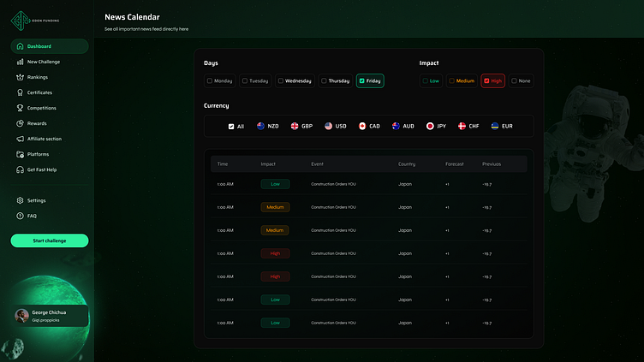Go to Competitions trophy icon
Image resolution: width=644 pixels, height=362 pixels.
click(x=20, y=108)
